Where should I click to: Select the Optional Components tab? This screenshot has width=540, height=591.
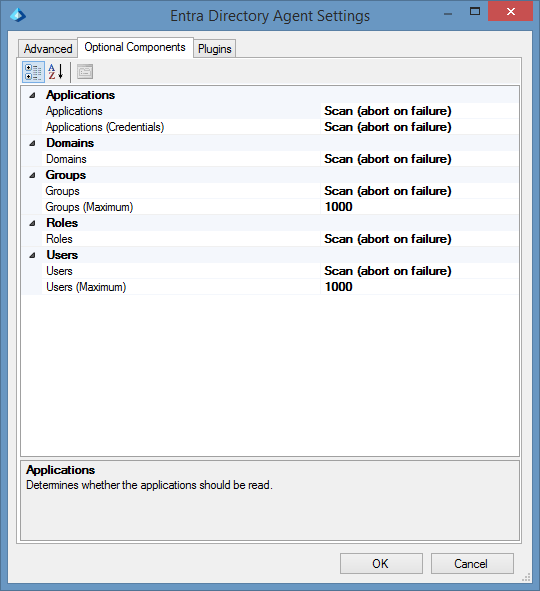point(135,47)
